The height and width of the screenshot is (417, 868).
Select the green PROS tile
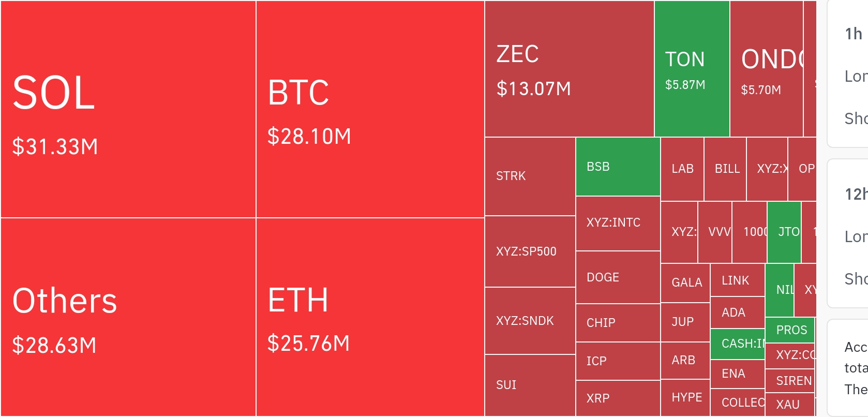790,330
